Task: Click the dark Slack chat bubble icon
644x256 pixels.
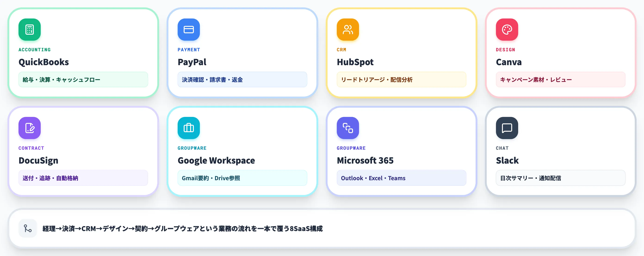Action: pos(507,128)
